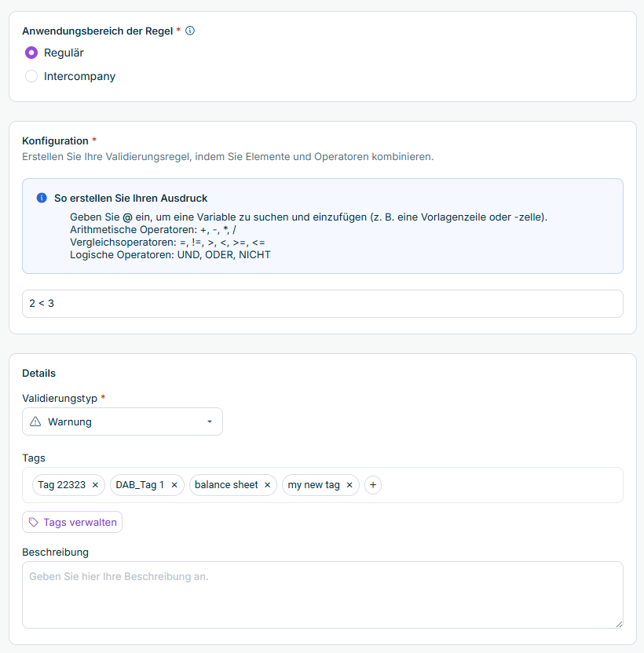Screen dimensions: 644x653
Task: Click the Tag 22323 chip label
Action: (x=62, y=485)
